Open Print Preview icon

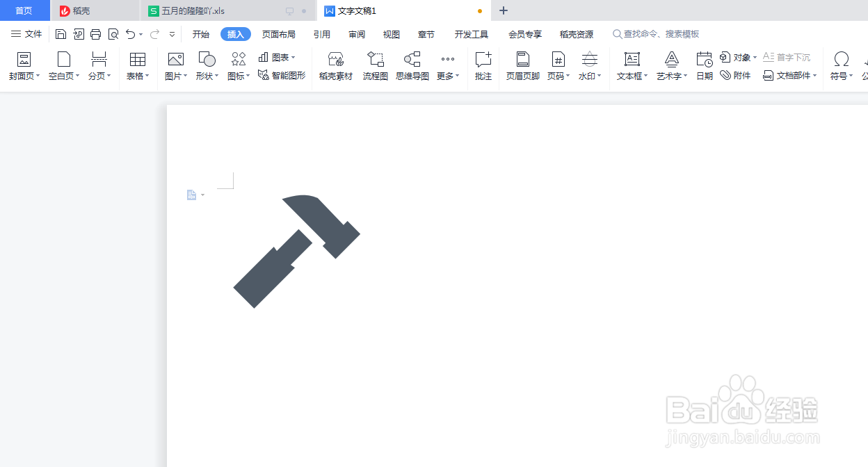tap(113, 34)
